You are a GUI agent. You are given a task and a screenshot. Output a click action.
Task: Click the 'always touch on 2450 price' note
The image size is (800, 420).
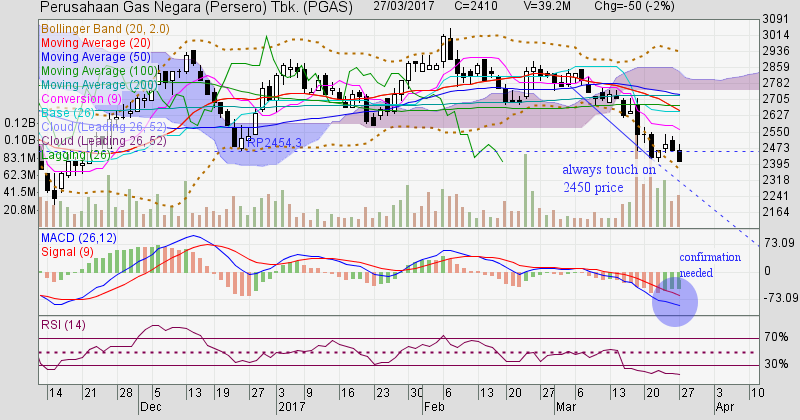609,178
